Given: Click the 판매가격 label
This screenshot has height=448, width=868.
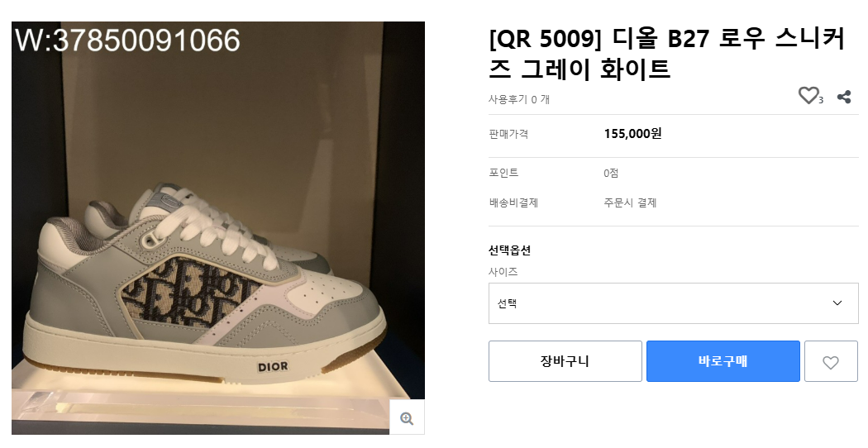Looking at the screenshot, I should [x=508, y=134].
